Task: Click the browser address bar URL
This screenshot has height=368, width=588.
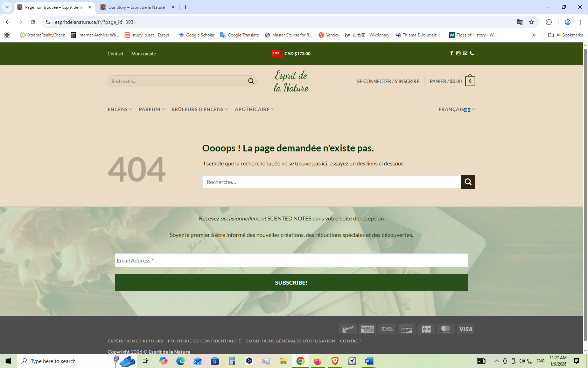Action: click(95, 22)
